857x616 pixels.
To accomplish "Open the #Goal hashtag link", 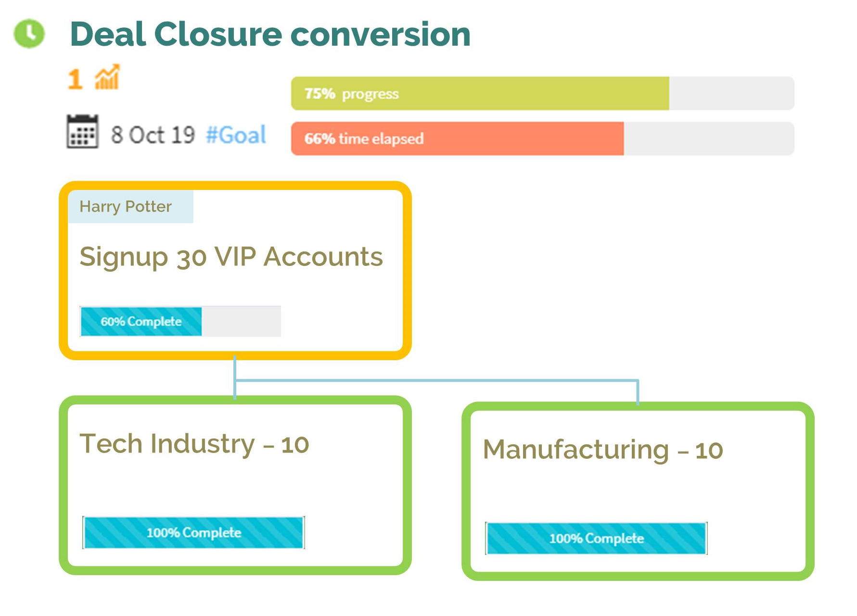I will 236,135.
